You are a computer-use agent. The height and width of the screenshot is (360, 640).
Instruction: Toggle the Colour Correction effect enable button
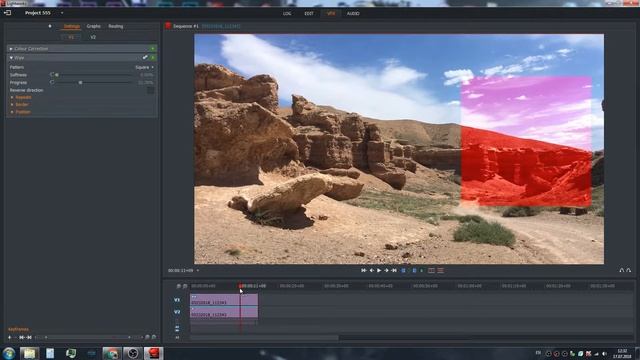[x=153, y=49]
